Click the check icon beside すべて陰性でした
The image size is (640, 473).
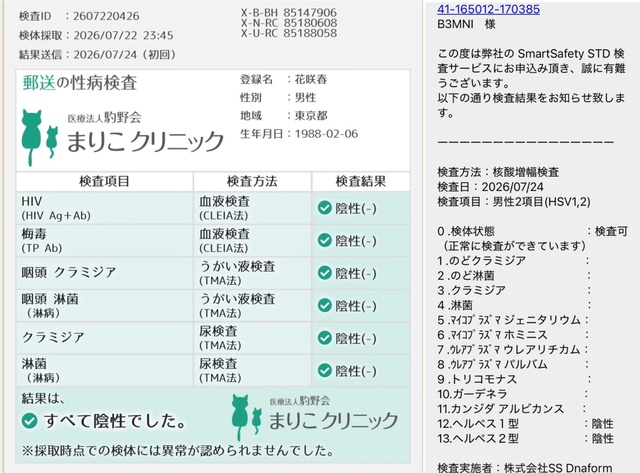pos(29,421)
